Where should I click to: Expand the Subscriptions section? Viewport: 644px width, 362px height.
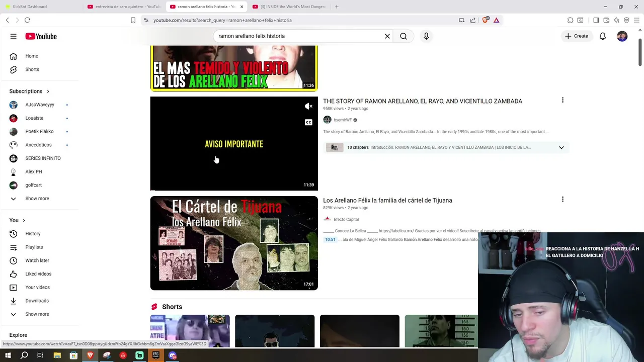[30, 92]
